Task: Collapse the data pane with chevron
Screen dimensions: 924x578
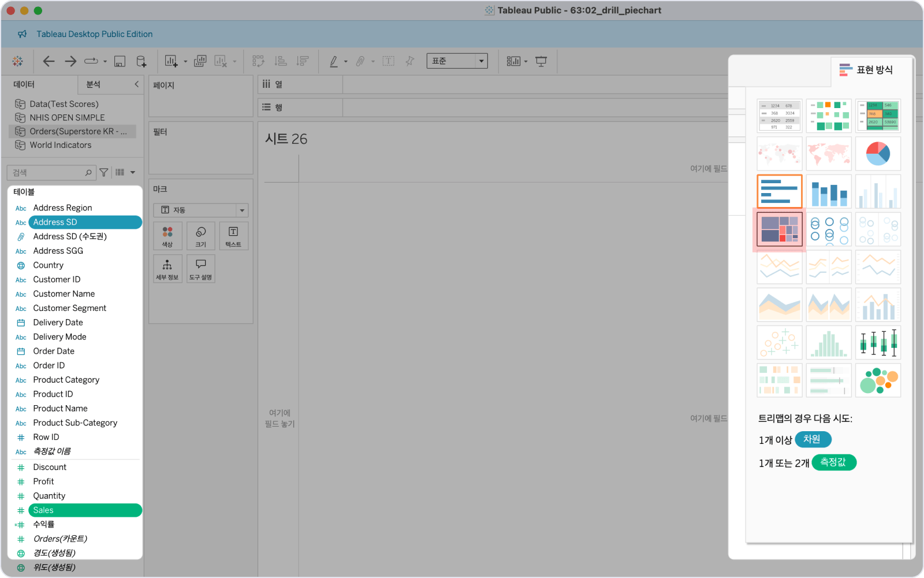Action: click(137, 84)
